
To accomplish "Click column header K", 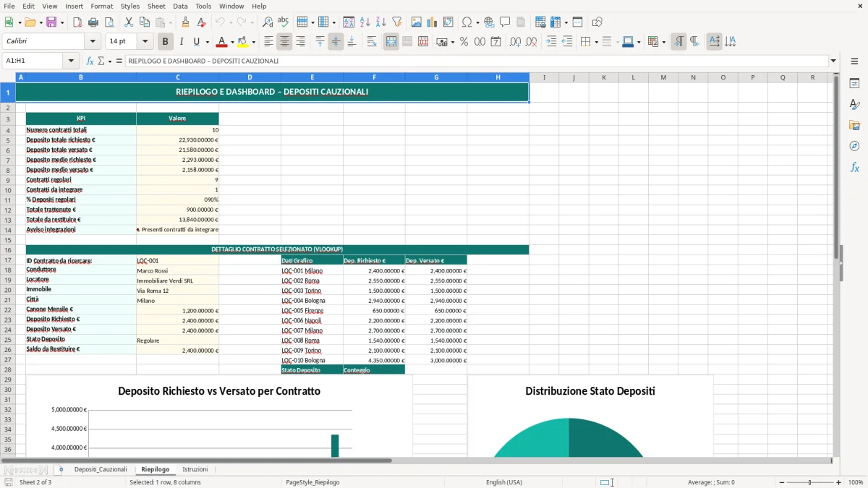I will pos(603,77).
